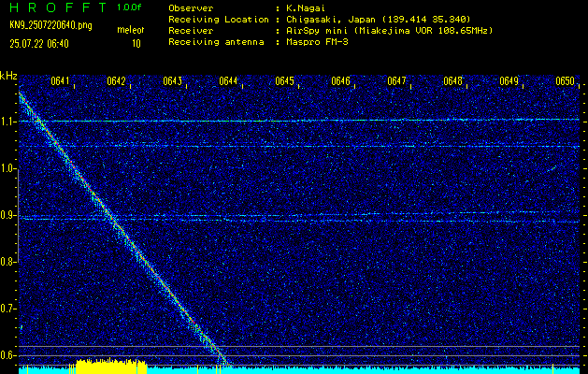Click the Receiving Location label
The width and height of the screenshot is (588, 374).
[219, 19]
